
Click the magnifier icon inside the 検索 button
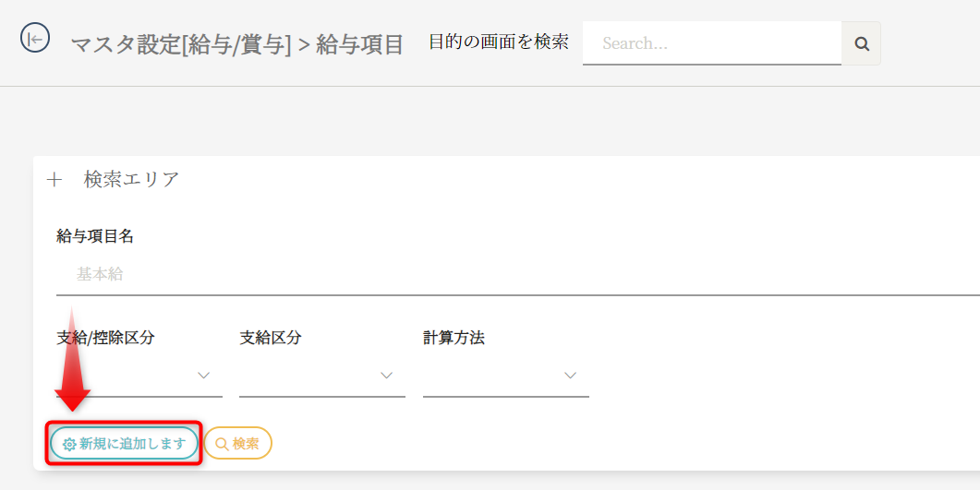click(x=222, y=444)
